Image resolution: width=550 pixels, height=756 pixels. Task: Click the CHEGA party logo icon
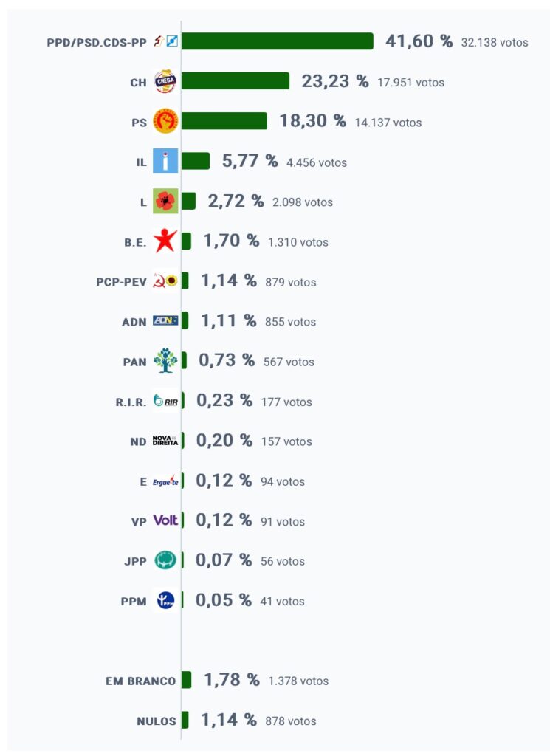pyautogui.click(x=165, y=81)
